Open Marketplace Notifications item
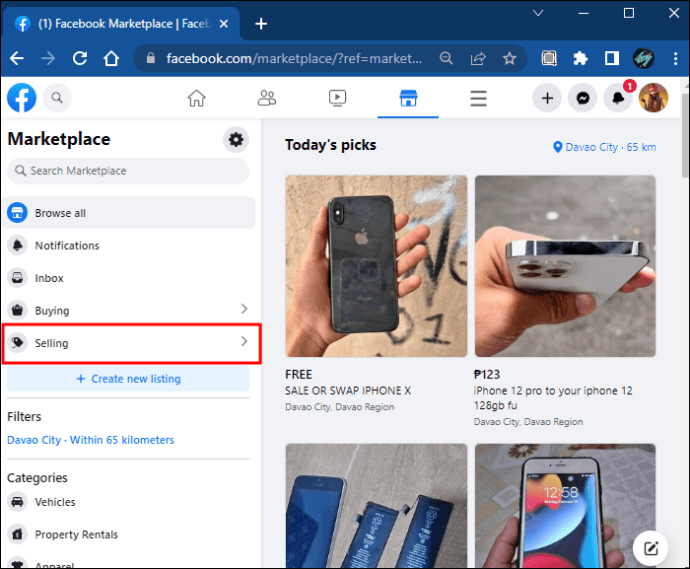This screenshot has height=569, width=690. [x=128, y=246]
